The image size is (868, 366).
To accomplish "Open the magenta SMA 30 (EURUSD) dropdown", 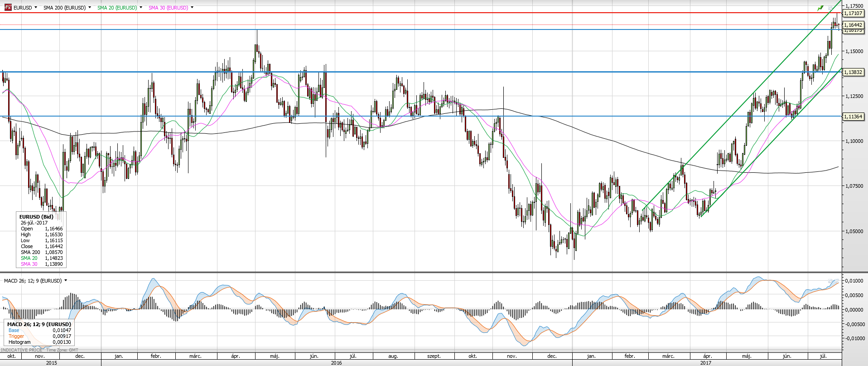I will click(192, 7).
